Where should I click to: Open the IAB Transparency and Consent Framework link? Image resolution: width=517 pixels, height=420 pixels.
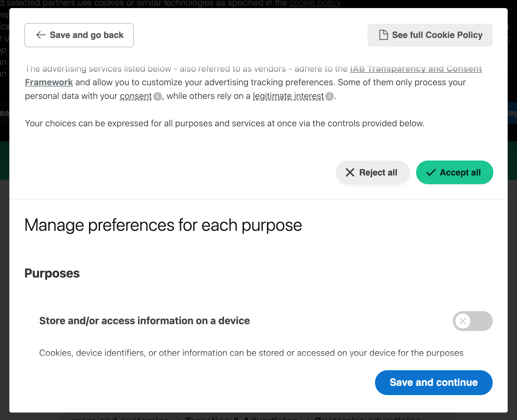click(416, 69)
